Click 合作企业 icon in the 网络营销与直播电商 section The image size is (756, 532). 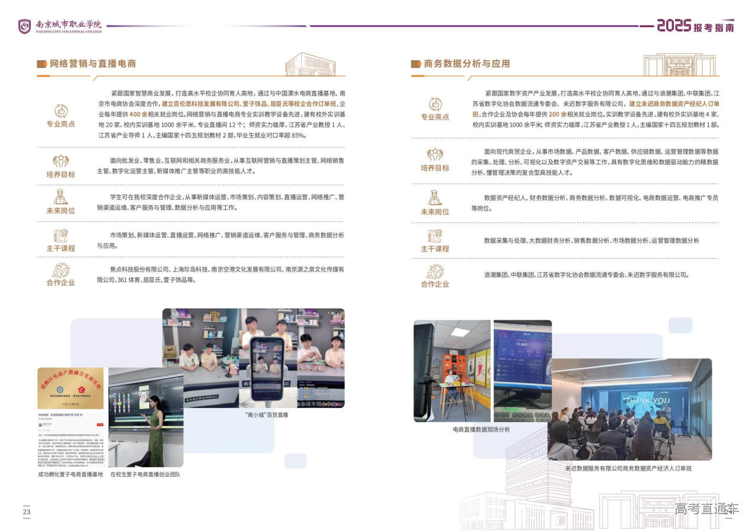coord(61,270)
